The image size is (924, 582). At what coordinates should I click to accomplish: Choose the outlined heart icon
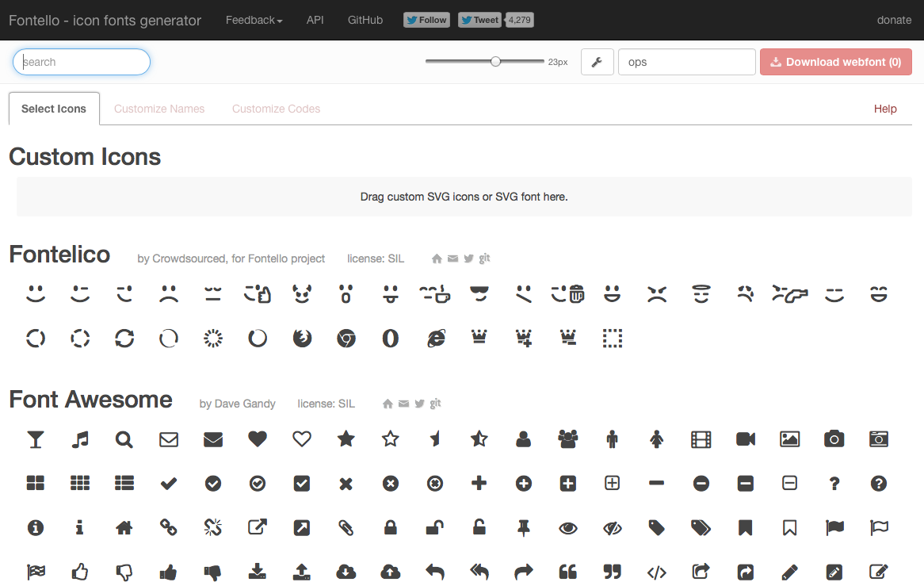point(302,439)
